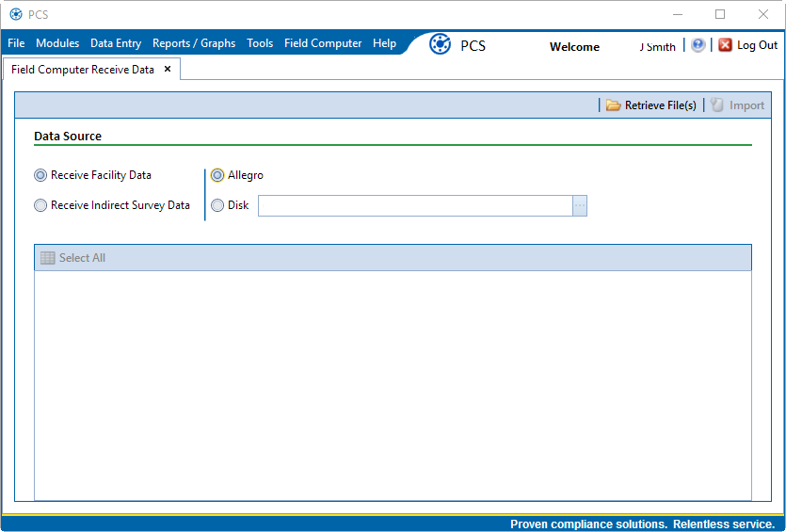
Task: Click the PCS title bar app icon
Action: point(16,14)
